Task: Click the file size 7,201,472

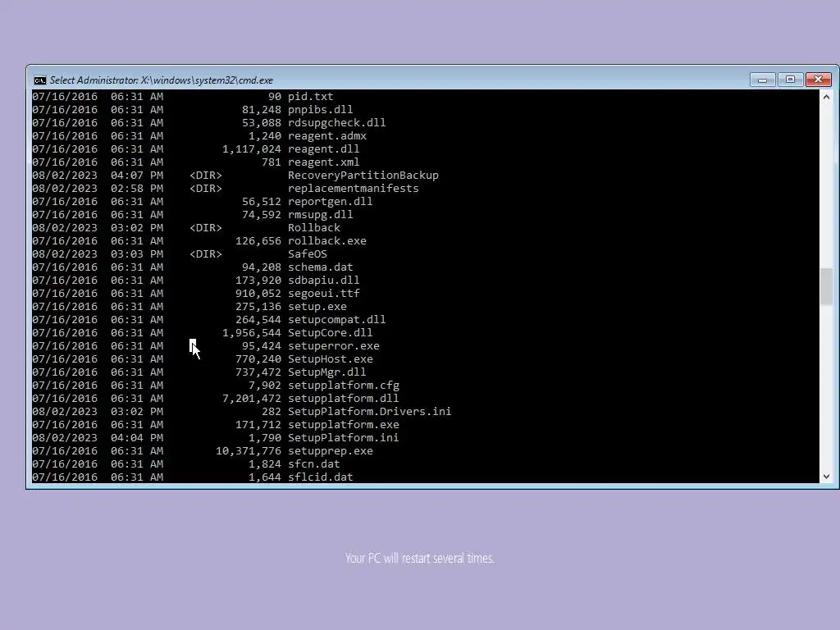Action: (252, 398)
